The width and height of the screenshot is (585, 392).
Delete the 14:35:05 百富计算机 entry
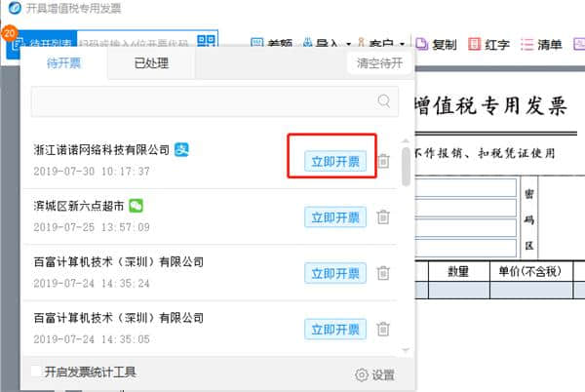tap(383, 329)
